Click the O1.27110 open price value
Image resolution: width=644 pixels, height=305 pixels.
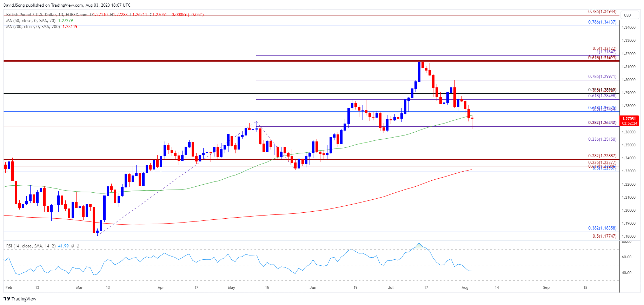coord(99,15)
